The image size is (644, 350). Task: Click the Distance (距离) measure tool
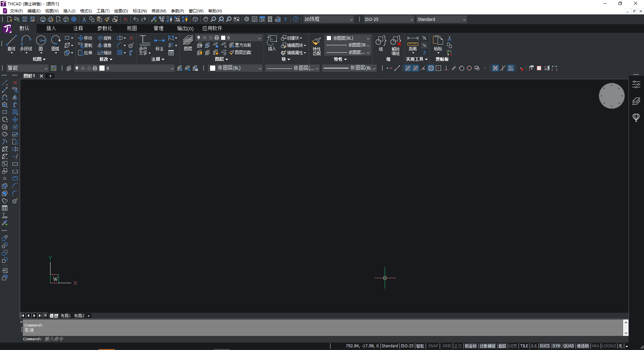tap(413, 43)
